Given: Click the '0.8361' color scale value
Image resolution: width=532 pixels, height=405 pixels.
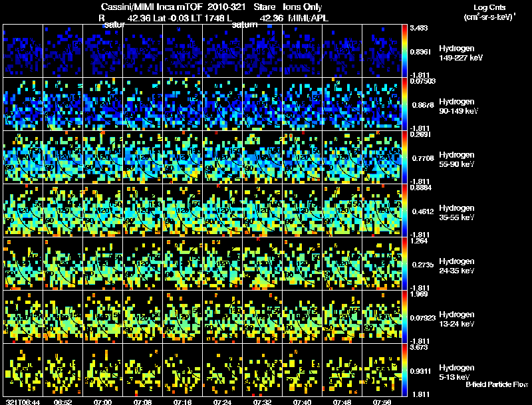Looking at the screenshot, I should pyautogui.click(x=420, y=52).
